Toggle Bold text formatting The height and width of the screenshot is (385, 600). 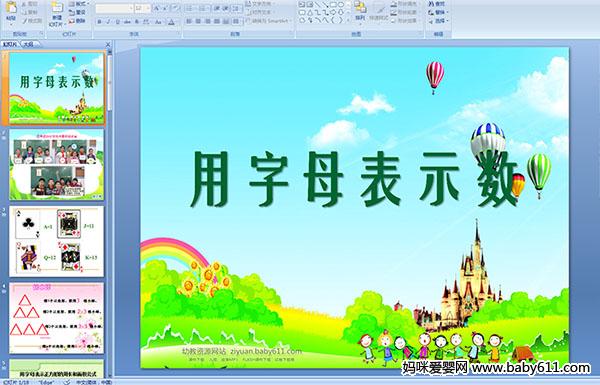coord(100,22)
